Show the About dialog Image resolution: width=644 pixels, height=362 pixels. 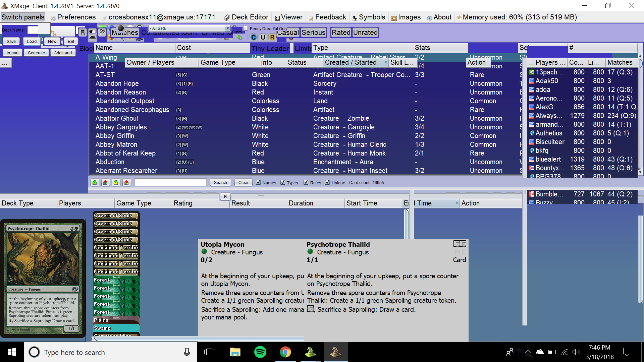pos(439,17)
